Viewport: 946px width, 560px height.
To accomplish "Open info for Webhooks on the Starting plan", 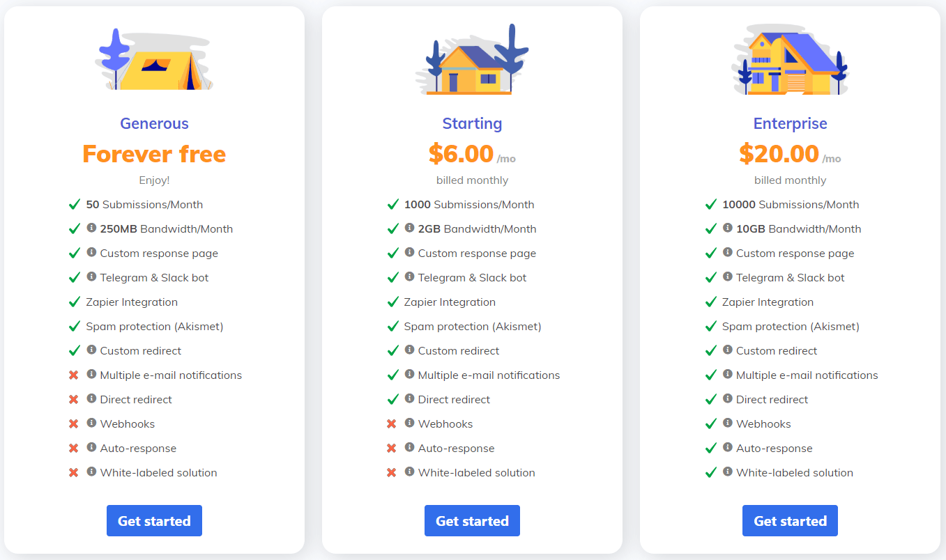I will tap(409, 423).
